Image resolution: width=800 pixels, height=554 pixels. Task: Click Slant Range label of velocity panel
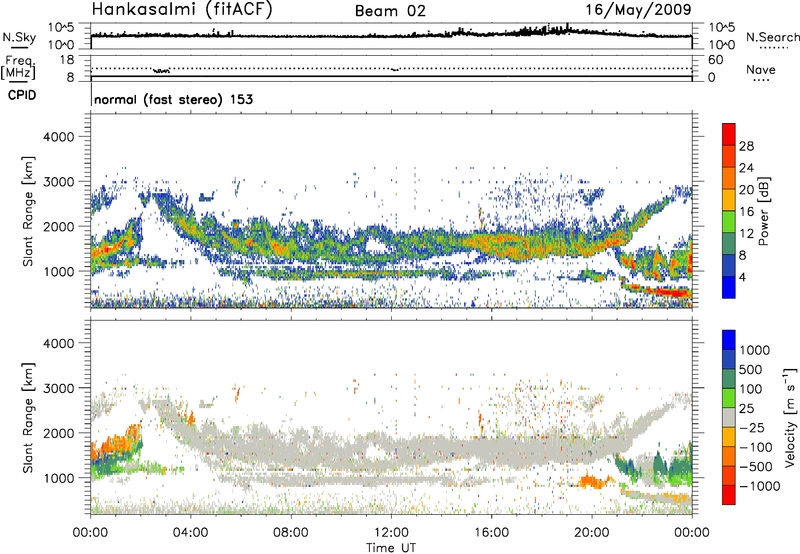click(x=28, y=418)
